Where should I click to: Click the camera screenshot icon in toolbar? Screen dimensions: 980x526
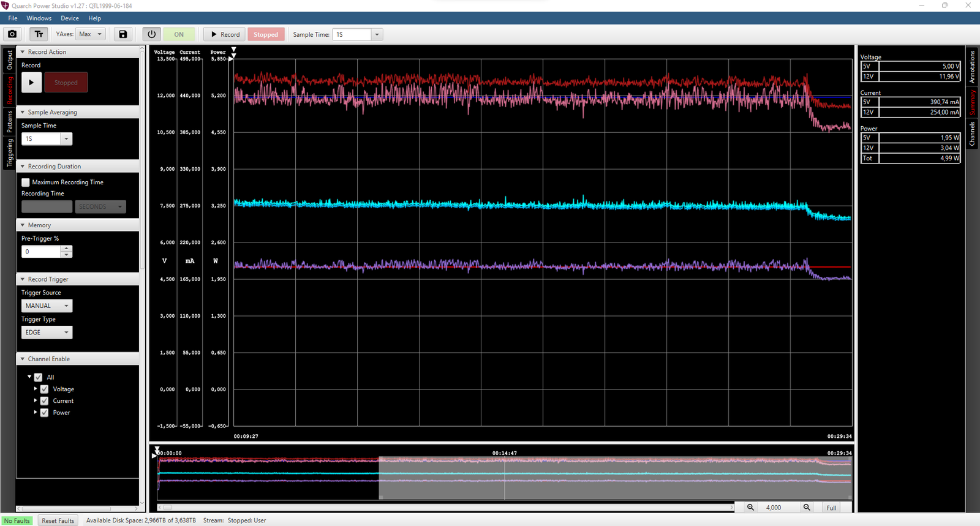12,34
